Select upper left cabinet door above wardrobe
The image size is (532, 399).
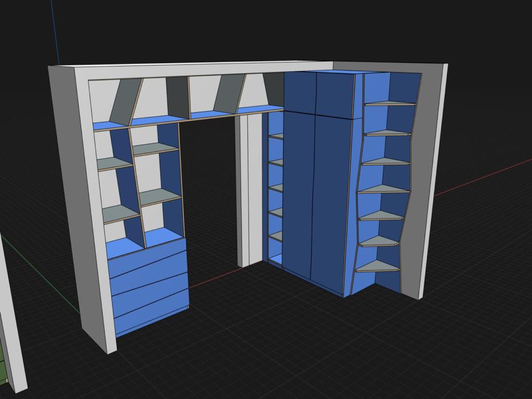[x=300, y=91]
